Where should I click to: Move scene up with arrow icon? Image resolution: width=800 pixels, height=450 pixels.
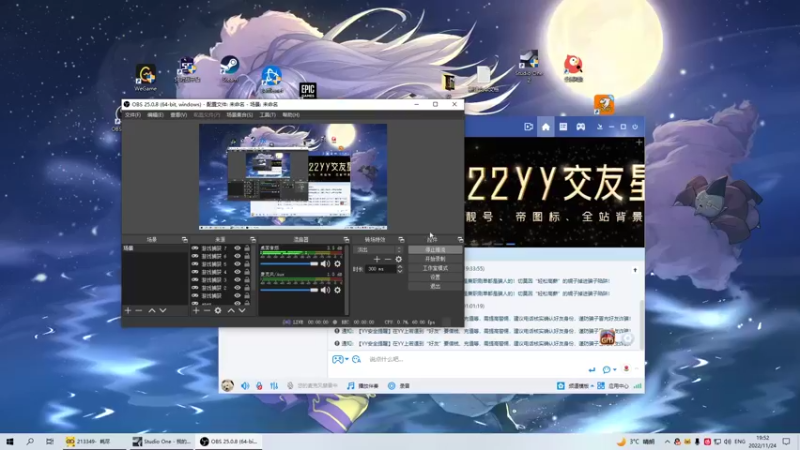(x=152, y=310)
